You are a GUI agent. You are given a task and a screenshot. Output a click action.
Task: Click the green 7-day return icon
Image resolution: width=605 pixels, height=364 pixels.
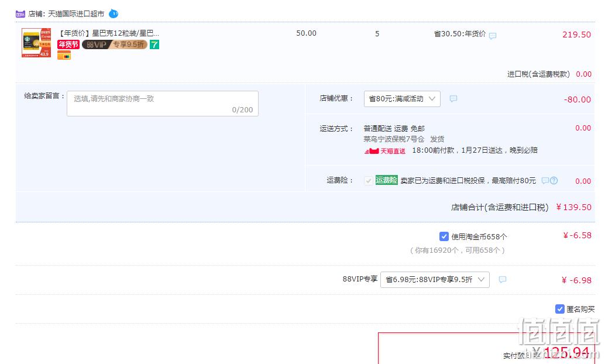click(154, 44)
